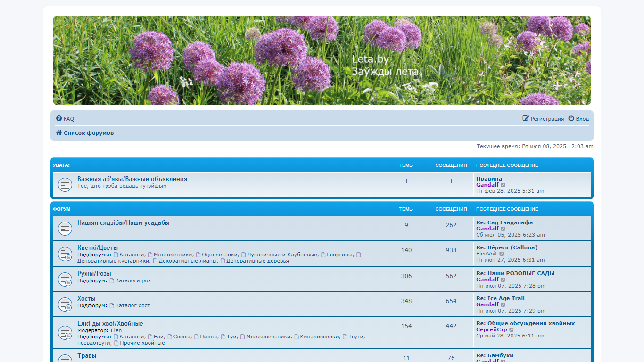Open subforum Декоративные кустарники
644x362 pixels.
(113, 261)
